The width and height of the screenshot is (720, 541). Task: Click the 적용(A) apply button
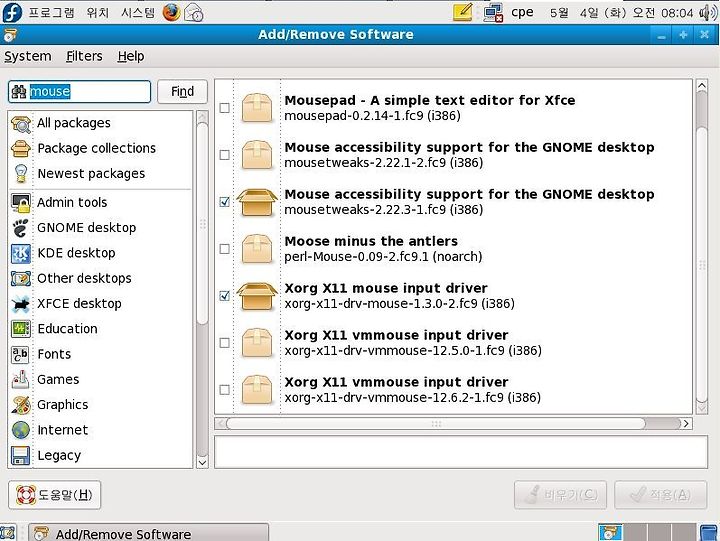[x=660, y=495]
